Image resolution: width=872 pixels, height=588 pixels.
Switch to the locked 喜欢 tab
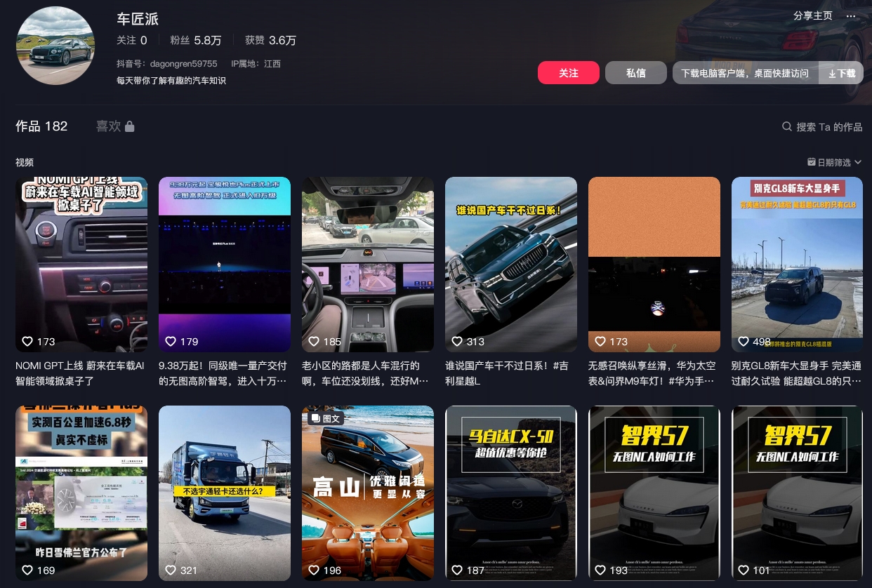115,126
